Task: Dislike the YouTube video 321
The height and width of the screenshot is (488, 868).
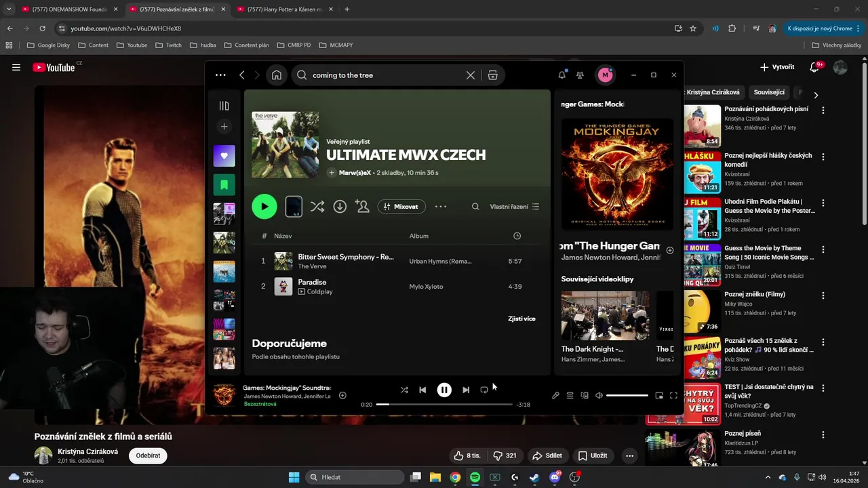Action: (505, 455)
